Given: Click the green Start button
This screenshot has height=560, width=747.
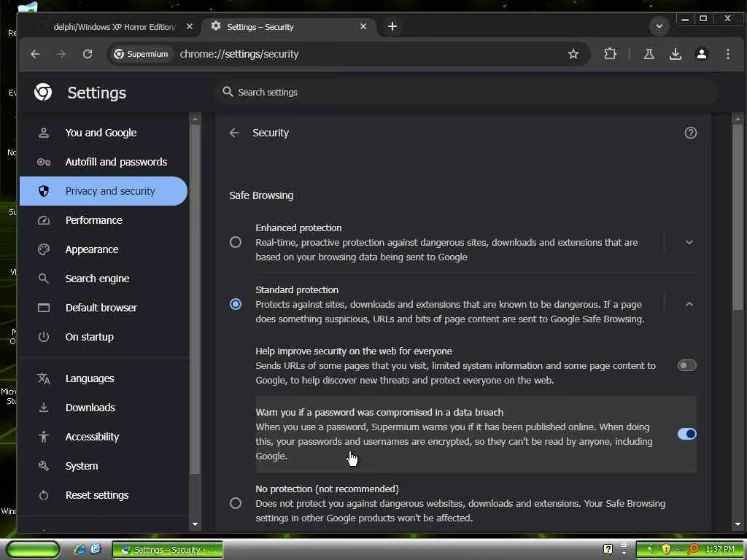Looking at the screenshot, I should point(33,550).
